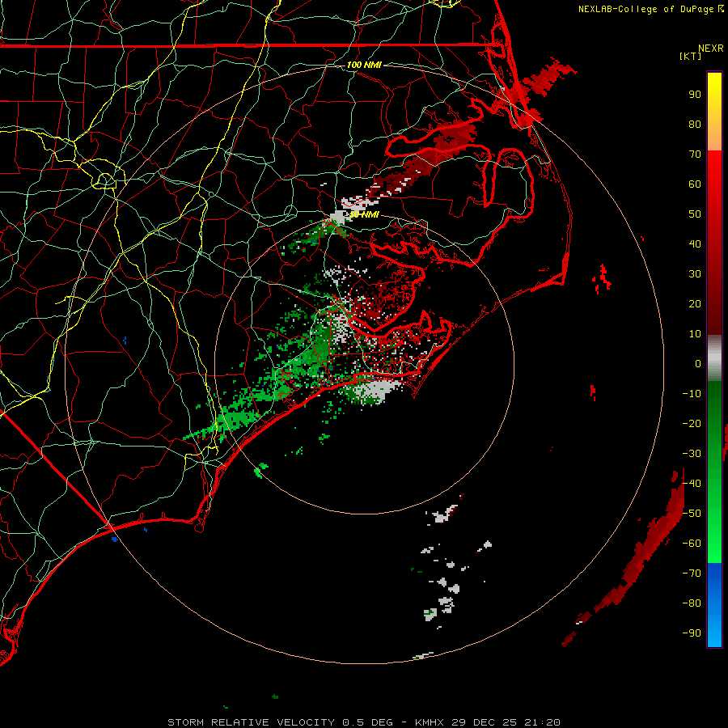Viewport: 728px width, 728px height.
Task: Select the 60 knot scale value
Action: tap(695, 184)
